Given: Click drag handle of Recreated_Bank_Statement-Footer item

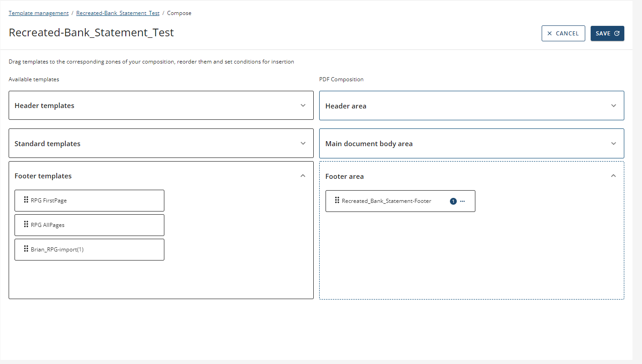Looking at the screenshot, I should pos(337,200).
